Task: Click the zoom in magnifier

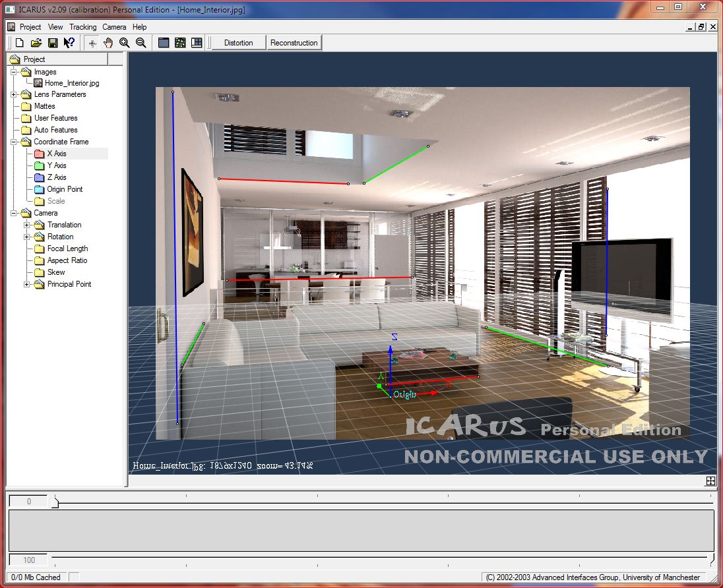Action: click(x=124, y=43)
